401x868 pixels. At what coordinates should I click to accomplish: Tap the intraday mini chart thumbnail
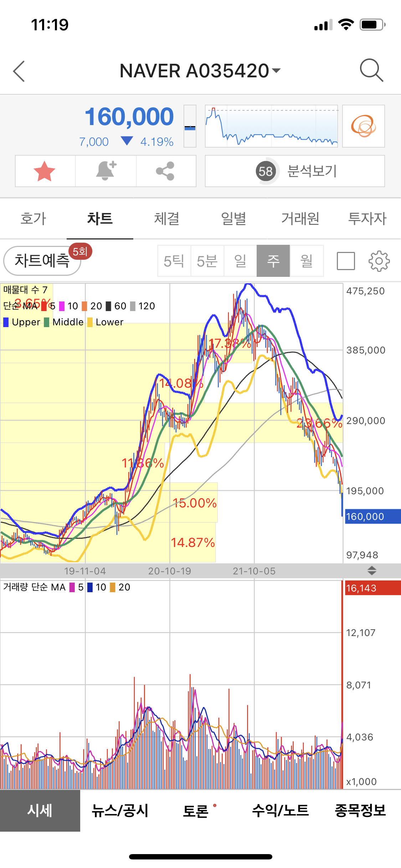click(271, 126)
